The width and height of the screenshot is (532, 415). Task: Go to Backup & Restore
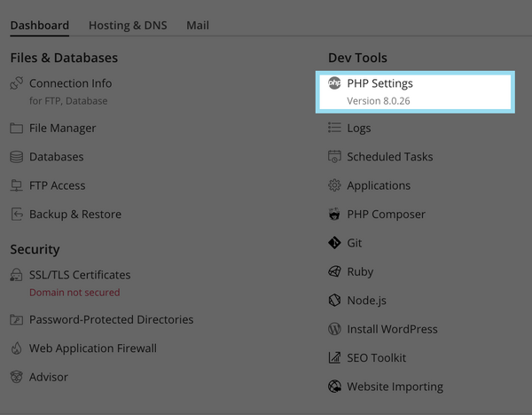74,214
